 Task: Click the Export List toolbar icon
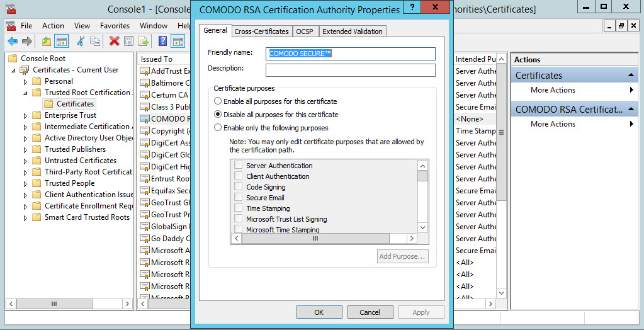pos(144,41)
